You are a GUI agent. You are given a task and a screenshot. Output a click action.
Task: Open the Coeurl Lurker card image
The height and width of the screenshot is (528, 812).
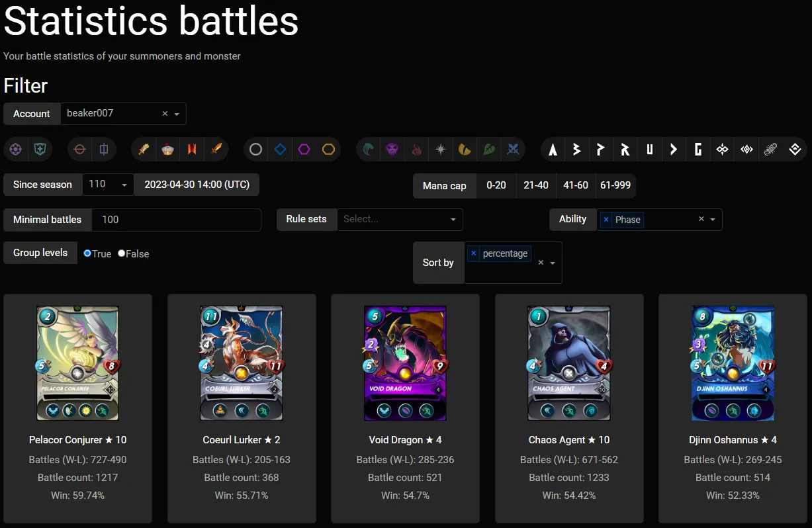point(242,363)
